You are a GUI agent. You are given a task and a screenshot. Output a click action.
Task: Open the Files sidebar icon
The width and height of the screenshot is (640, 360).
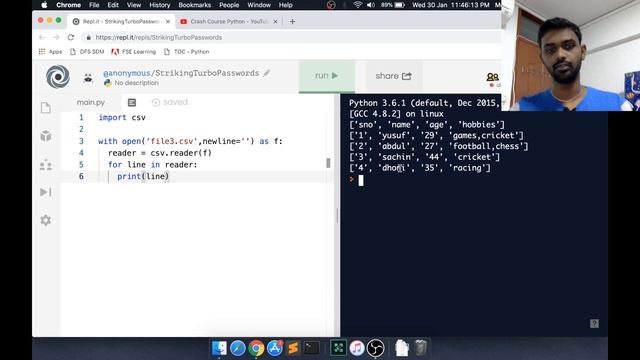point(46,108)
